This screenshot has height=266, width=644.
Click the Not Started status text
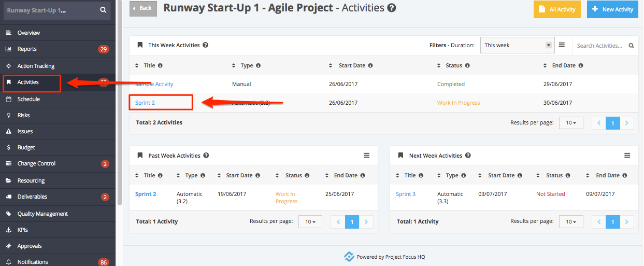551,194
